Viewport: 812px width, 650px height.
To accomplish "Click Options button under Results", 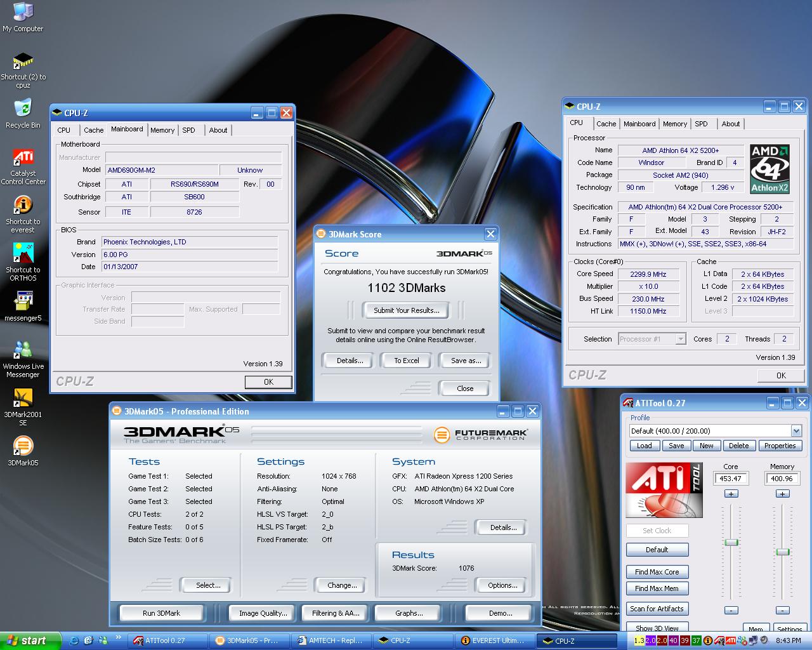I will [502, 585].
